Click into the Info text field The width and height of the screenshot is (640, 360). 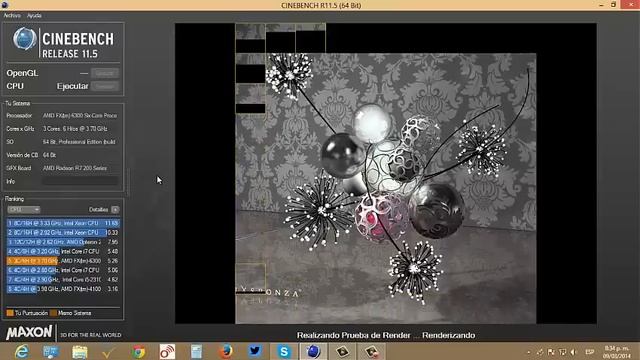[x=80, y=181]
